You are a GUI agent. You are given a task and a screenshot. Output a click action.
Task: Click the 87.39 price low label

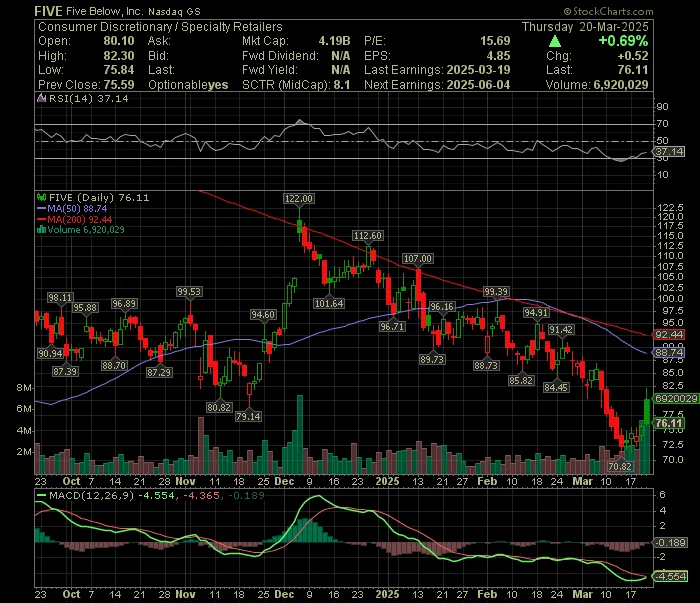(65, 371)
